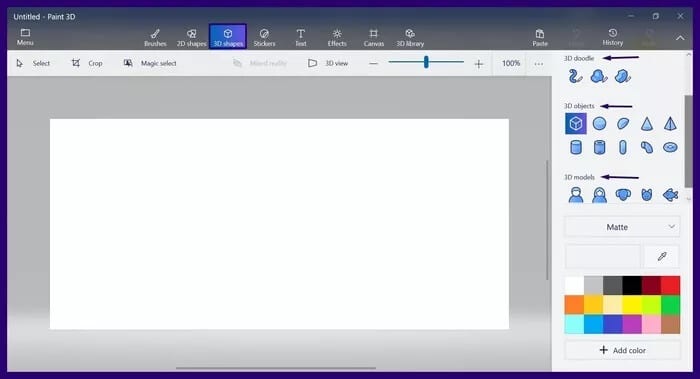
Task: Insert the Man 3D model
Action: pos(576,195)
